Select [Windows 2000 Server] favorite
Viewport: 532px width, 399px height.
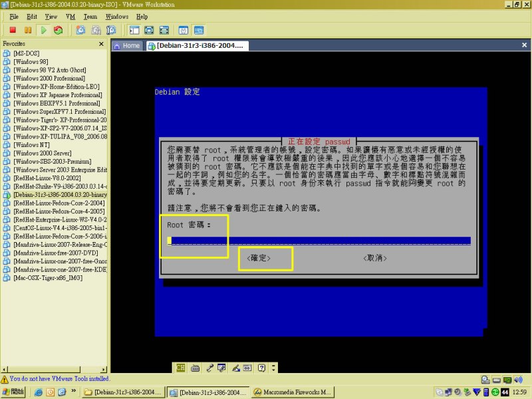pos(43,153)
